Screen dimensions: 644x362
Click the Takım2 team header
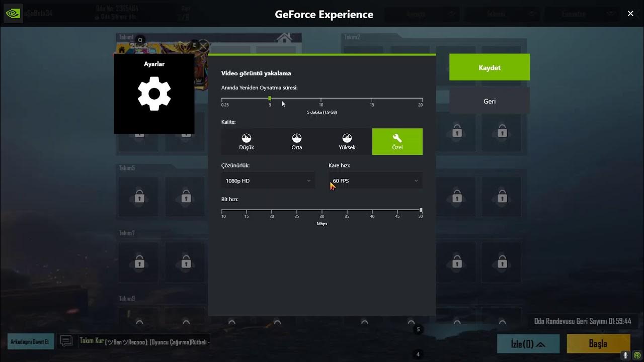click(x=352, y=37)
